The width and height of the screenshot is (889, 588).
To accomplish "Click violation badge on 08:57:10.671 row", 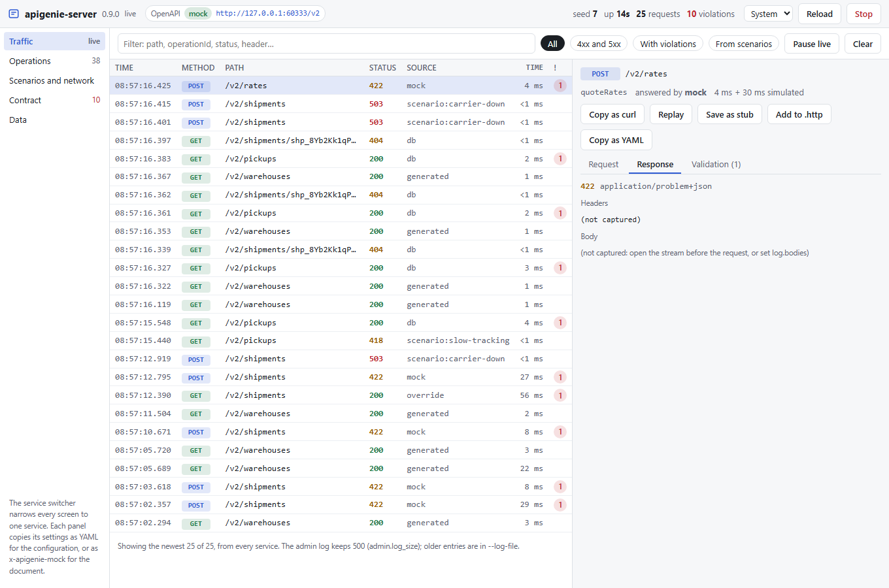I will coord(560,432).
